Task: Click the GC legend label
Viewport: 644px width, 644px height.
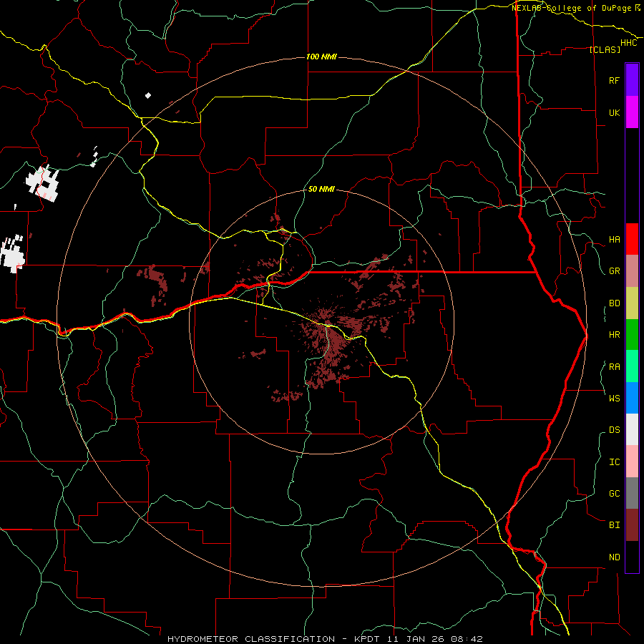Action: tap(614, 494)
